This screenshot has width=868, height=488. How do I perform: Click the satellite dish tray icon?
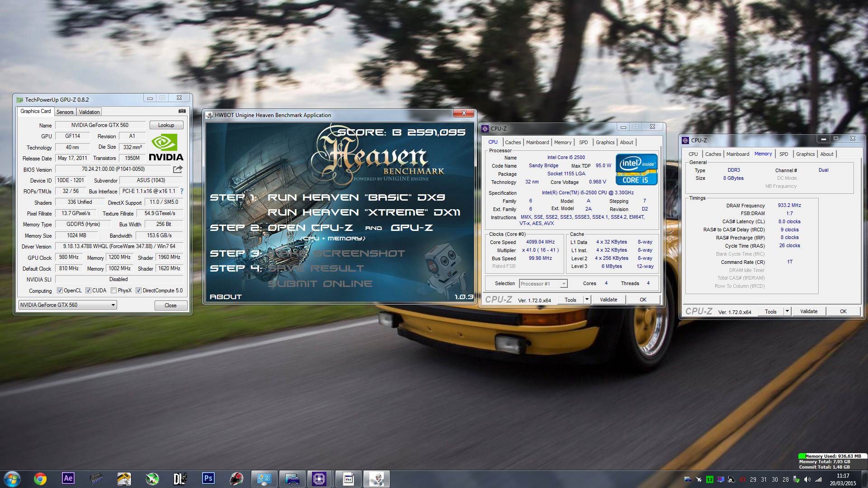(x=731, y=479)
